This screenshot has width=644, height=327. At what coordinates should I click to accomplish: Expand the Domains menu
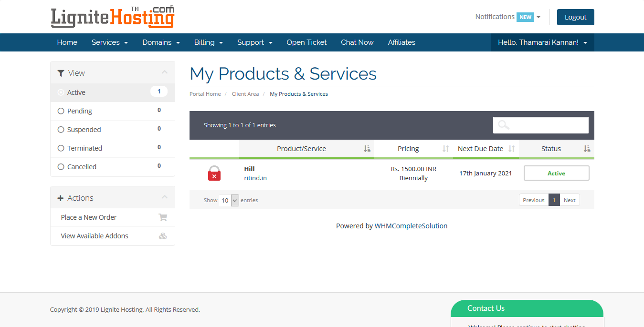coord(161,42)
